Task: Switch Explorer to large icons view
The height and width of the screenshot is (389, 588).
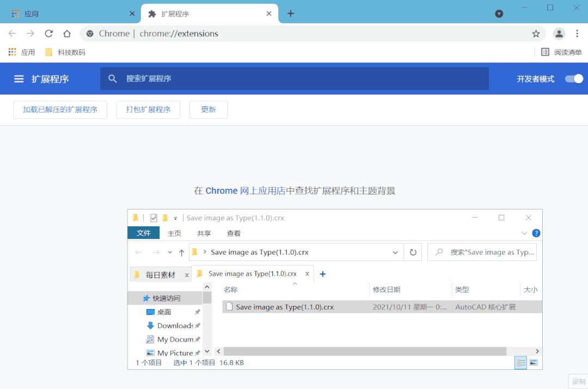Action: 533,362
